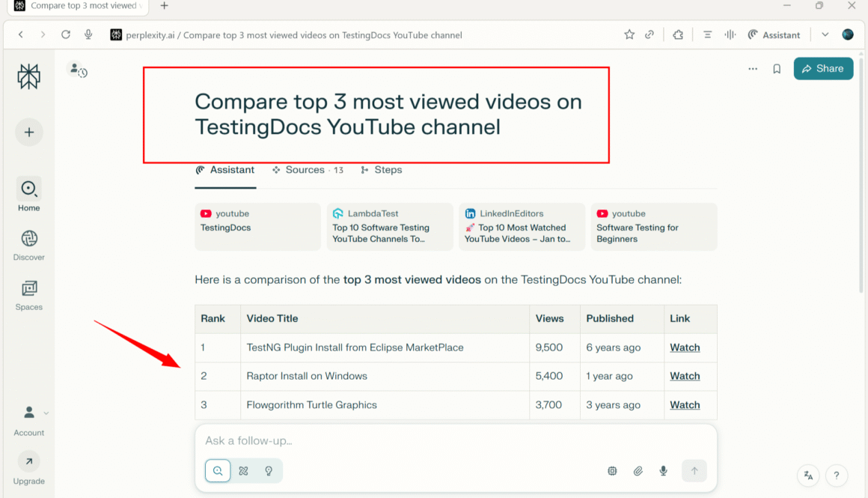Viewport: 868px width, 498px height.
Task: Click the Share button
Action: [823, 69]
